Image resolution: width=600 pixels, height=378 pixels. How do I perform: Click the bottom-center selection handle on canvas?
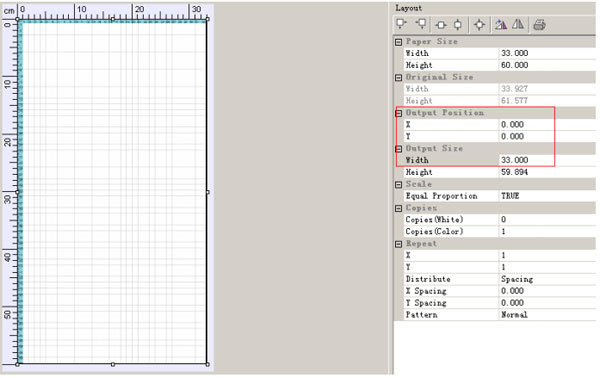[112, 364]
